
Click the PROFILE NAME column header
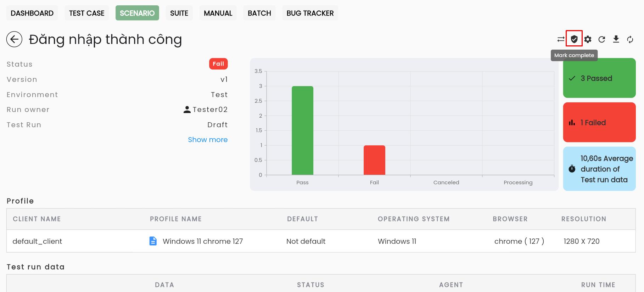click(176, 219)
